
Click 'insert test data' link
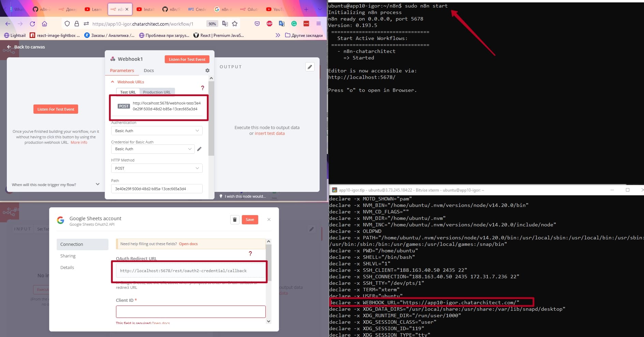tap(269, 133)
